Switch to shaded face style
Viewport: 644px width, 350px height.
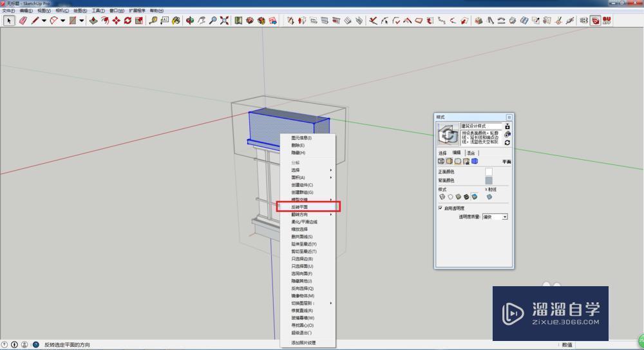click(x=459, y=197)
